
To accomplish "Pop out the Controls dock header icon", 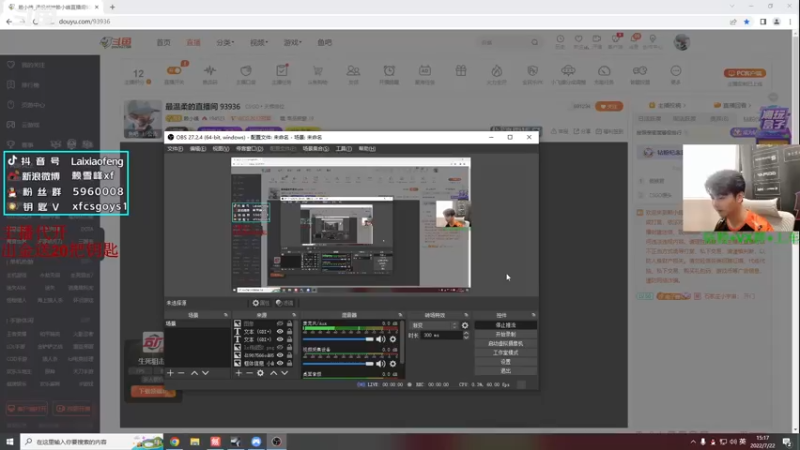I will [534, 315].
